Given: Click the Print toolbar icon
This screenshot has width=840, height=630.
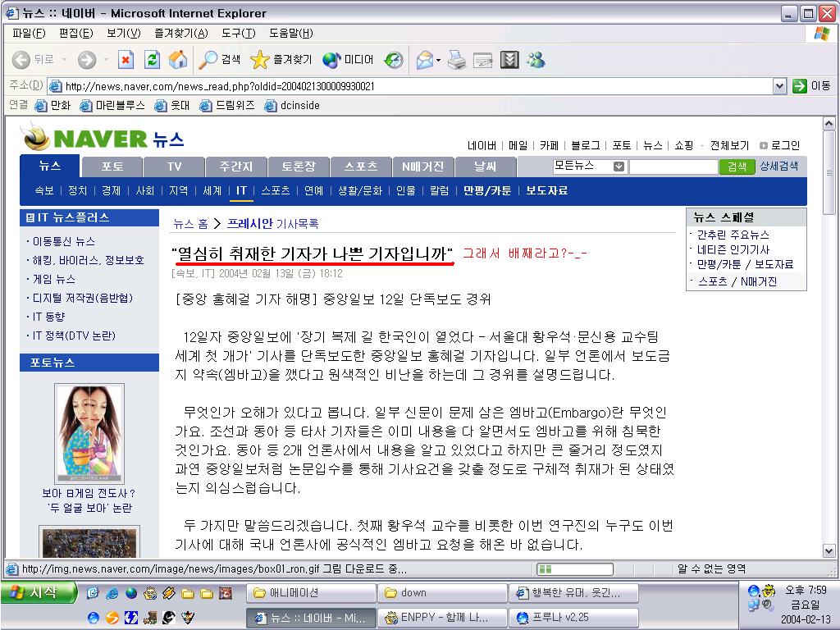Looking at the screenshot, I should point(457,60).
